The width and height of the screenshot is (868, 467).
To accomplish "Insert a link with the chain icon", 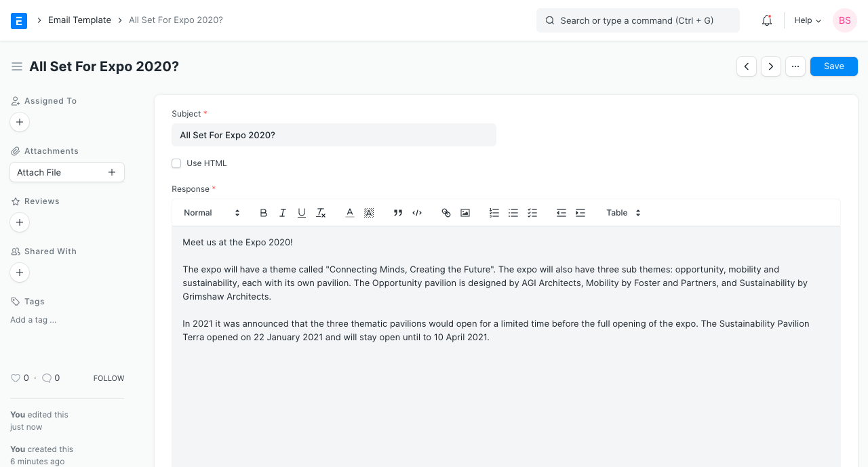I will click(446, 212).
